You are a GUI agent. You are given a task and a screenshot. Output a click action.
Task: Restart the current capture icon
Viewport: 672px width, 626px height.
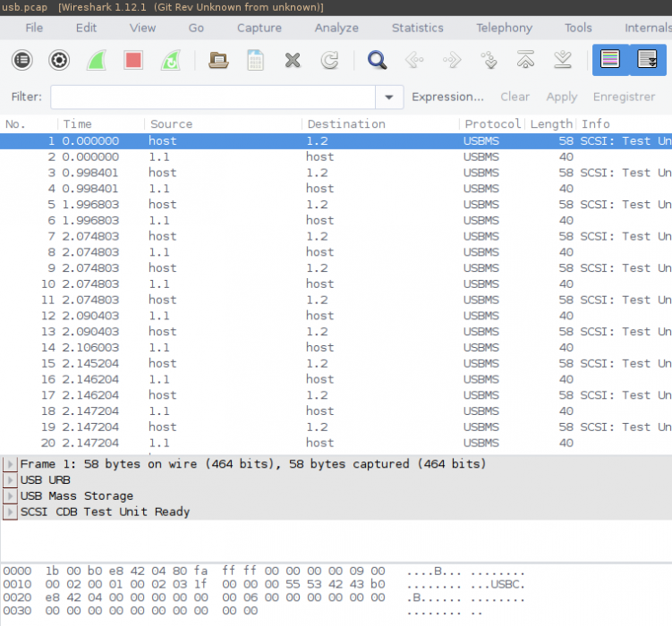(171, 60)
